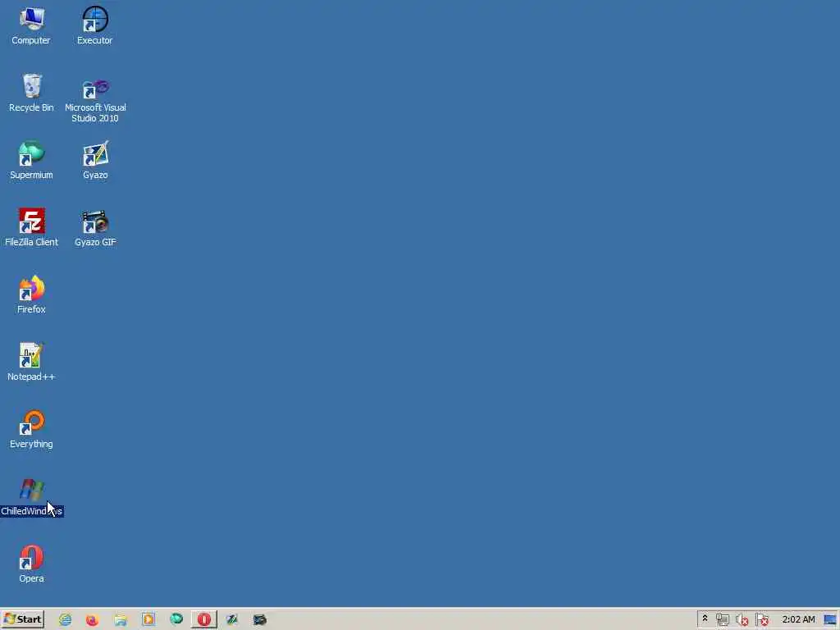The image size is (840, 630).
Task: Open the Start menu
Action: [x=22, y=619]
